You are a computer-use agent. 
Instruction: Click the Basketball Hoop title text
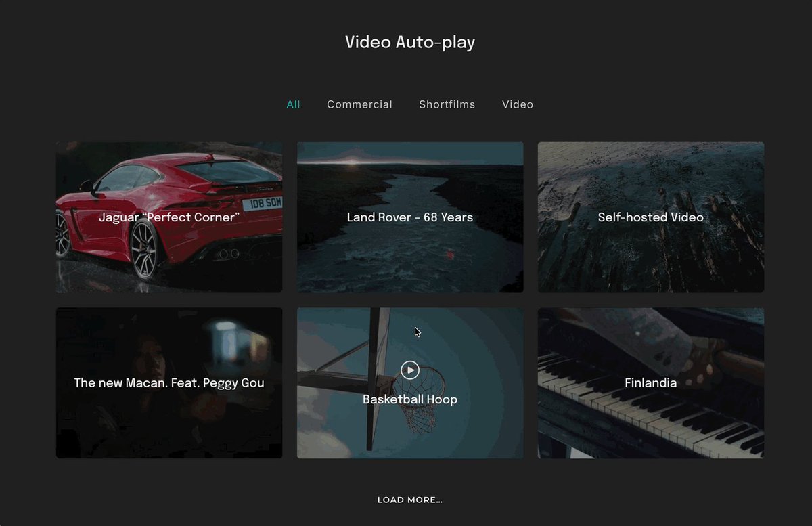(410, 399)
